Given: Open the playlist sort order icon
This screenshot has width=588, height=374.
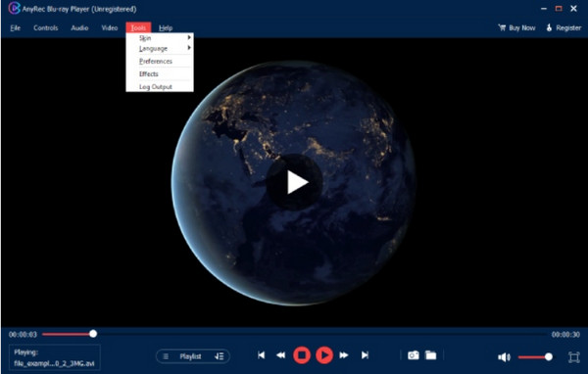Looking at the screenshot, I should [x=219, y=356].
